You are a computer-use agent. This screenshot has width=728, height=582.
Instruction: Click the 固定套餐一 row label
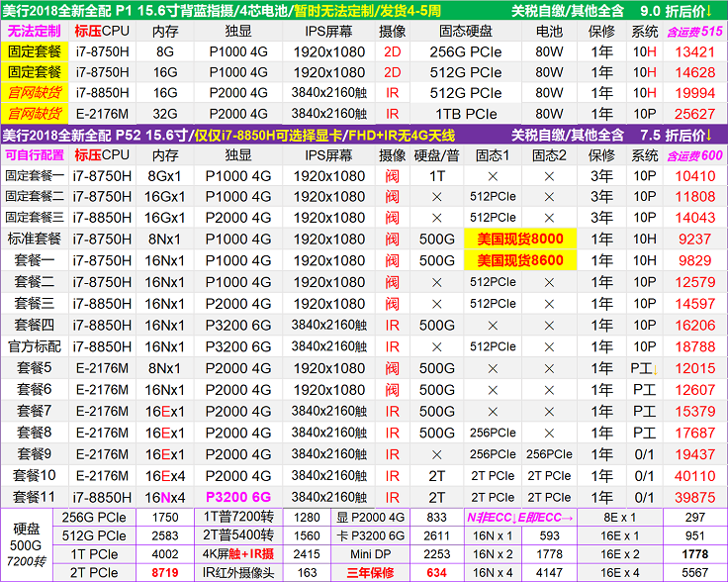35,175
